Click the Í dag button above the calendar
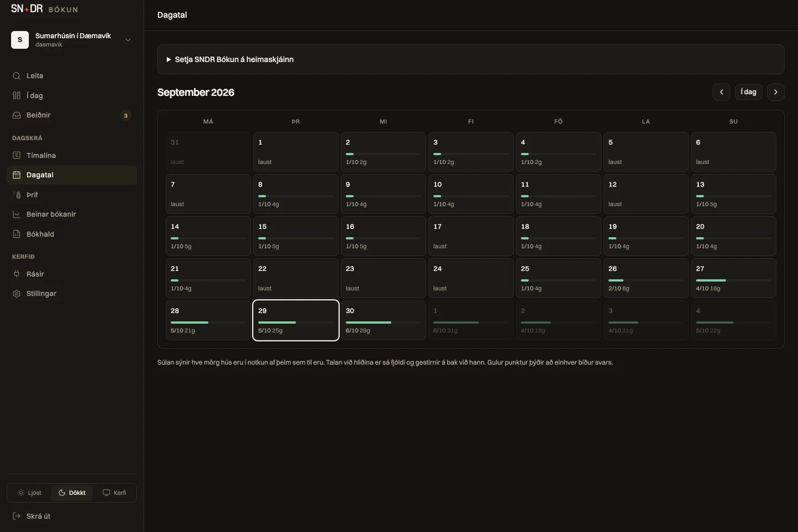The image size is (798, 532). point(749,92)
